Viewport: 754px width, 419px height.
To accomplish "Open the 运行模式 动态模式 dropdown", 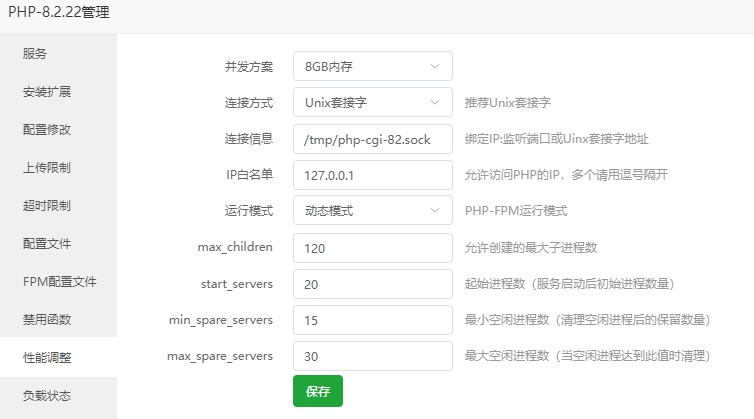I will 373,210.
